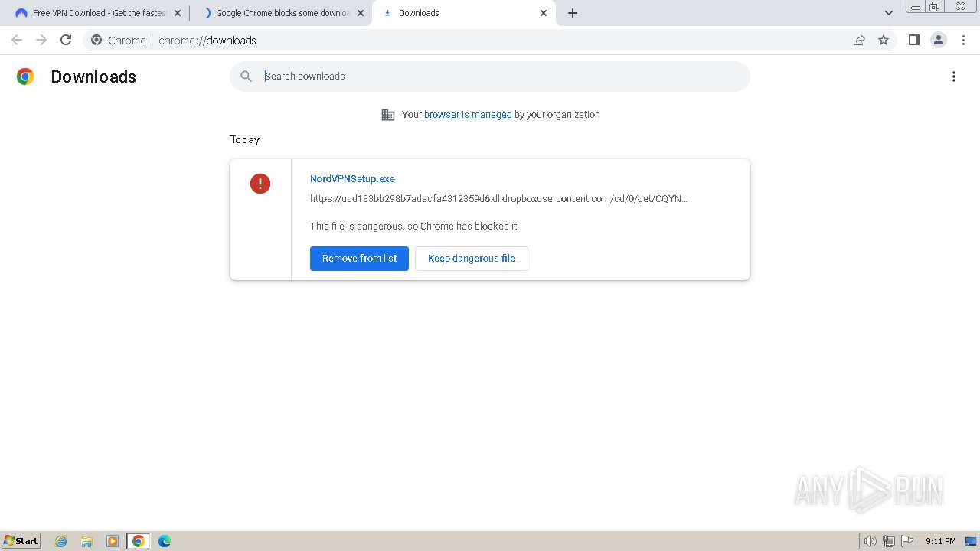Close the Downloads tab
This screenshot has height=551, width=980.
[x=544, y=13]
